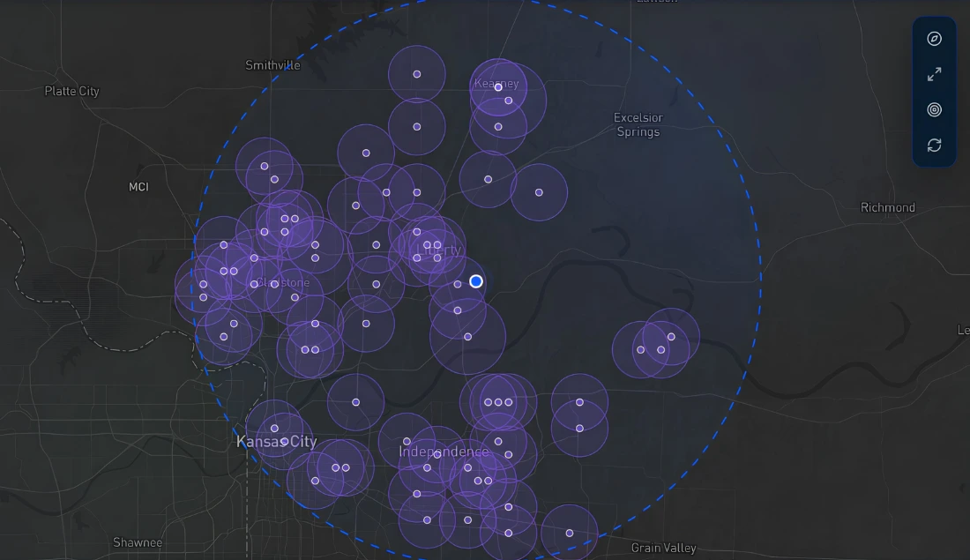
Task: Select the MCI airport label
Action: coord(138,187)
